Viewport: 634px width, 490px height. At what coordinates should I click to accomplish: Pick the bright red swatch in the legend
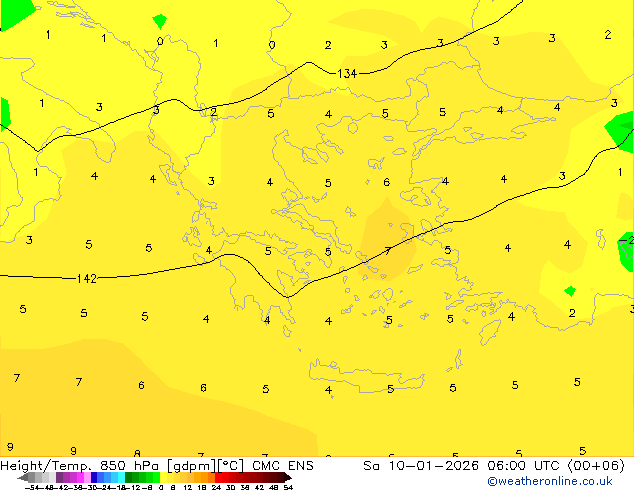218,477
